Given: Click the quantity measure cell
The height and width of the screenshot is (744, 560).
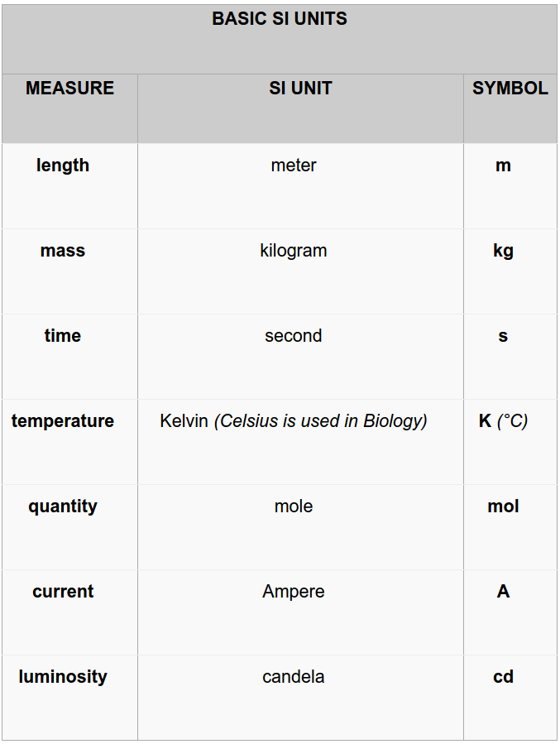Looking at the screenshot, I should pos(63,506).
